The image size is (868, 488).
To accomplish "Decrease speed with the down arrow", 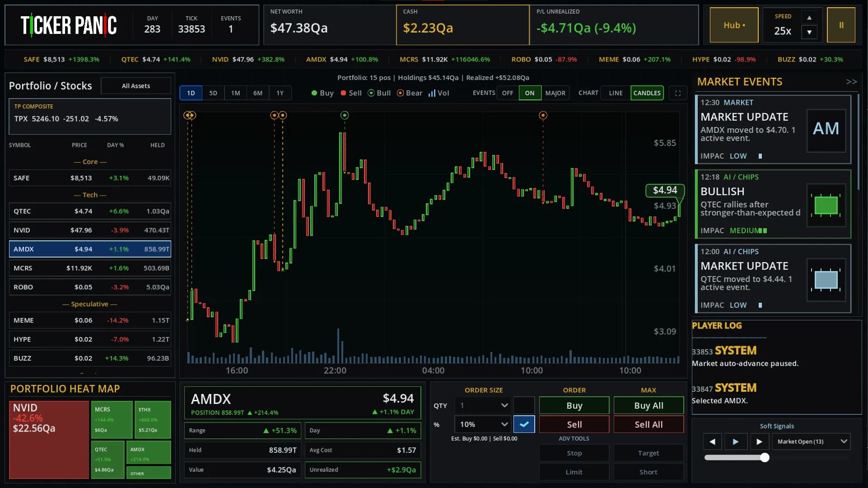I will pos(809,32).
